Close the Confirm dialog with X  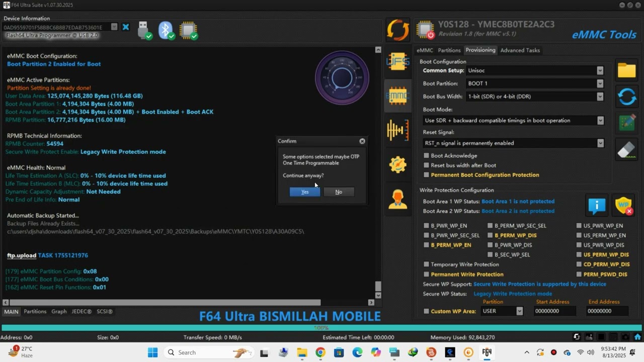pos(362,141)
